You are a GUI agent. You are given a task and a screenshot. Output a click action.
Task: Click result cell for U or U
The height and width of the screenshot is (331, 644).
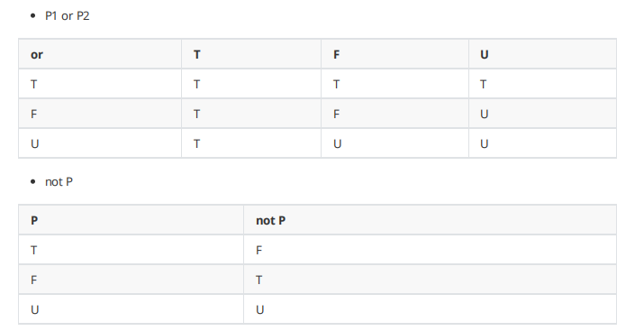point(542,143)
